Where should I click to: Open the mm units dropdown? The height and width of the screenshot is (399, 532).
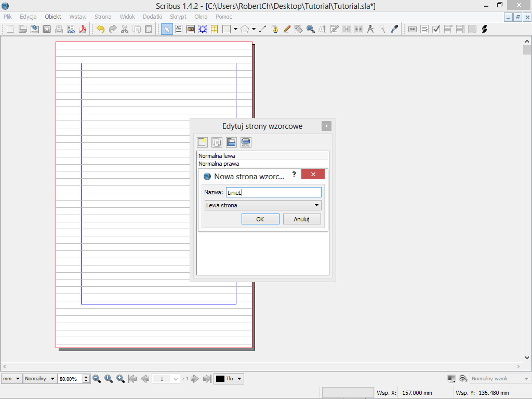coord(11,379)
